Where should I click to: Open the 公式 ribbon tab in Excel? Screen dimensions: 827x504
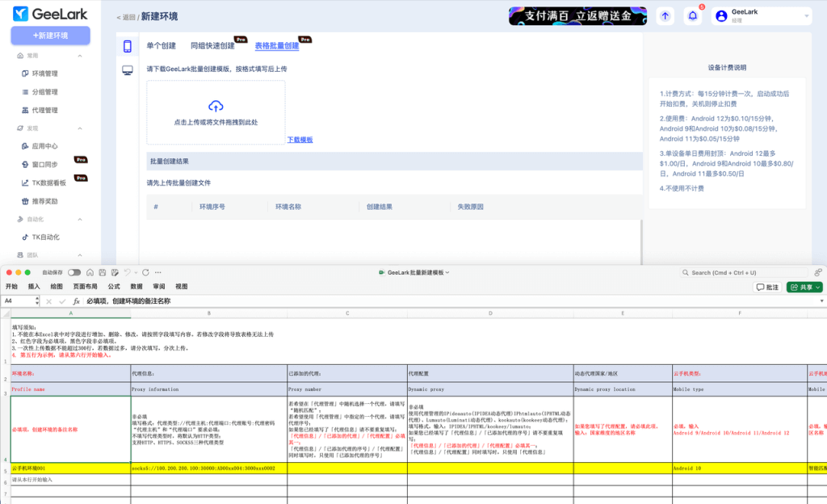114,287
